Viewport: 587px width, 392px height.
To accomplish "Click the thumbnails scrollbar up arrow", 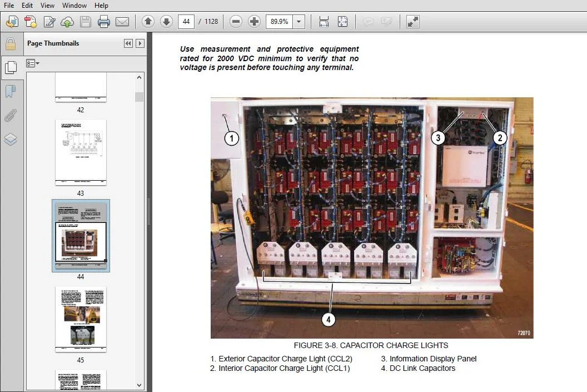I will point(140,77).
